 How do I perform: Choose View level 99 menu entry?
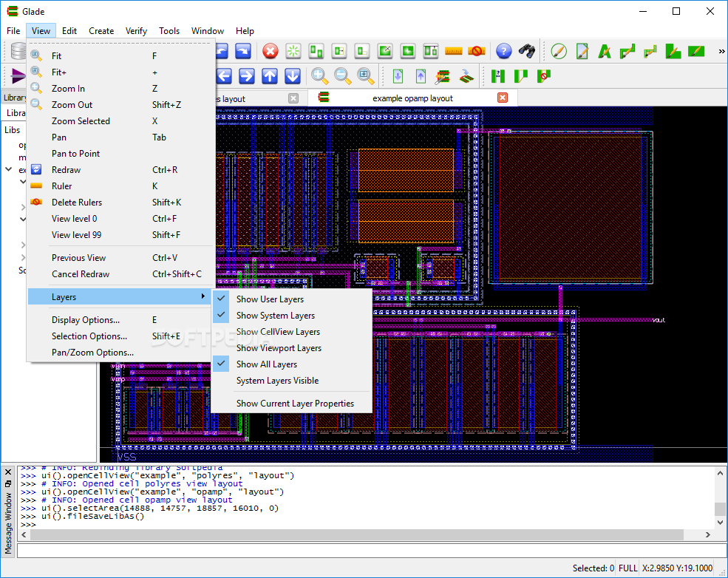tap(120, 234)
